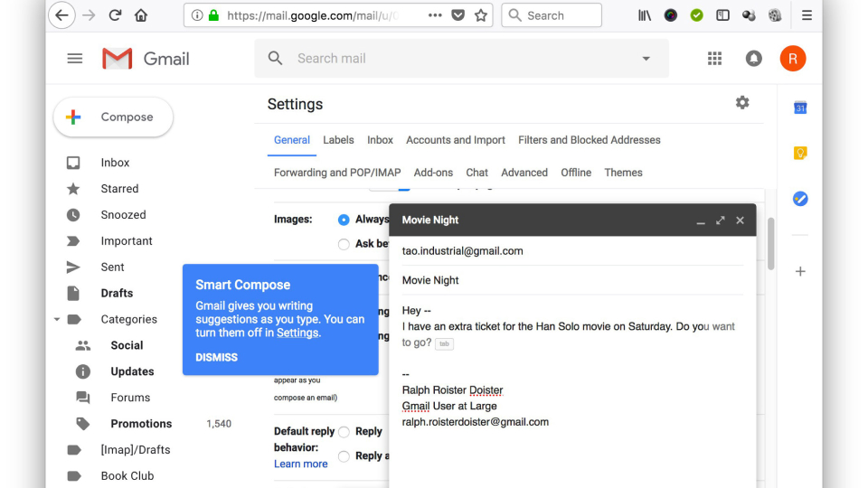Open Gmail main menu hamburger icon
Image resolution: width=868 pixels, height=488 pixels.
click(x=75, y=59)
